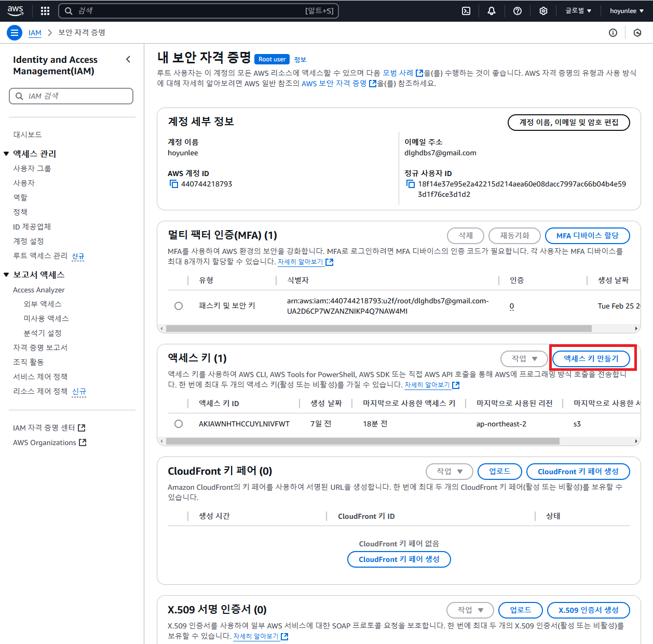
Task: Open ID 제공업체 in the sidebar
Action: click(32, 226)
